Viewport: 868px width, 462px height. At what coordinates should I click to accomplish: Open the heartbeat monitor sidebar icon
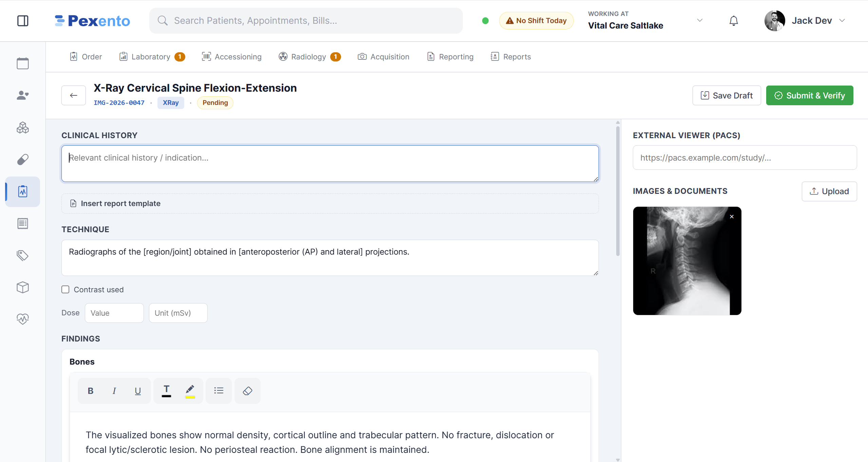click(23, 319)
